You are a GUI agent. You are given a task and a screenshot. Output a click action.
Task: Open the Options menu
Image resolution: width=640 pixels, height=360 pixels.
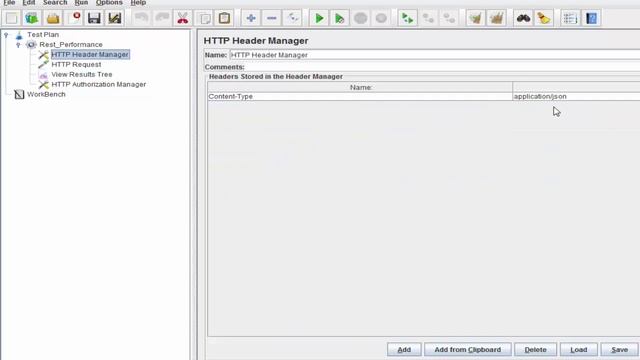(x=109, y=3)
